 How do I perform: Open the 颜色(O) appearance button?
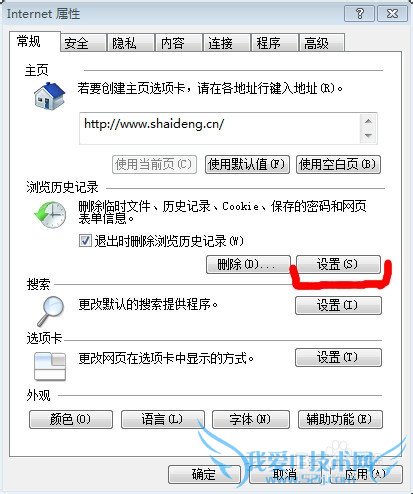pyautogui.click(x=71, y=419)
